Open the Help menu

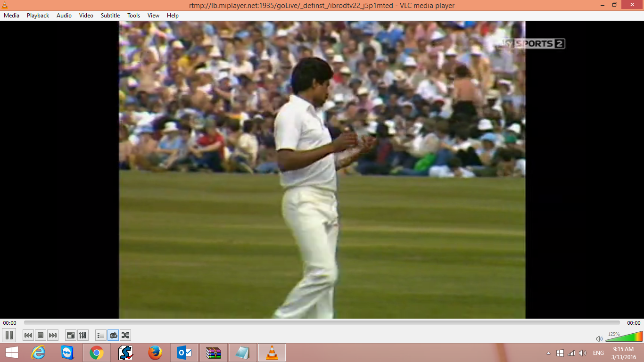tap(173, 16)
